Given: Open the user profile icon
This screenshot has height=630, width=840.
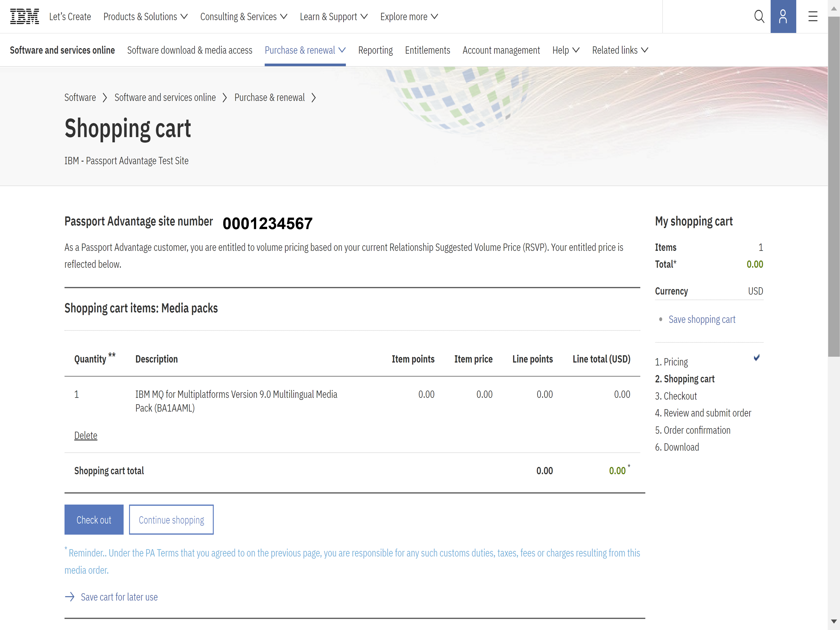Looking at the screenshot, I should point(783,16).
